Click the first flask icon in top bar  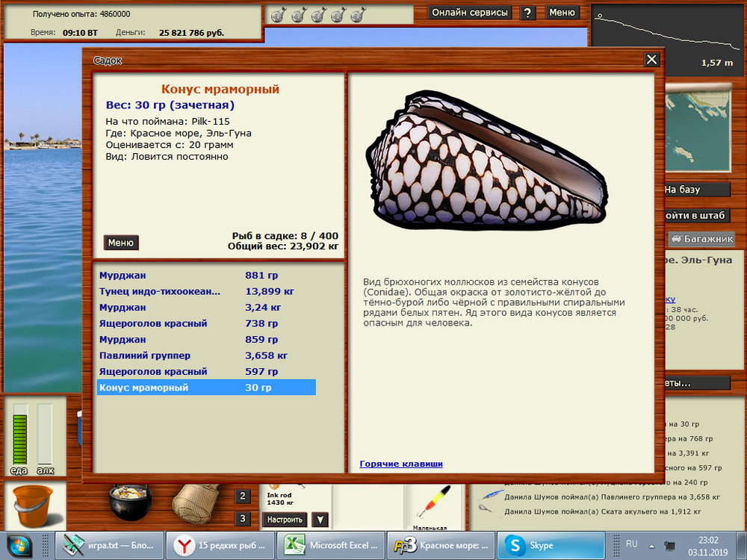tap(276, 15)
